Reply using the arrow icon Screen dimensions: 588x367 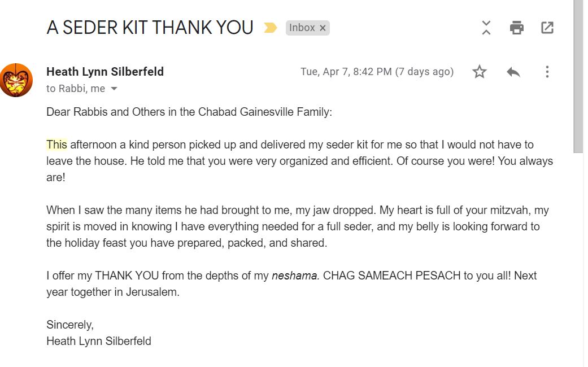click(x=513, y=72)
